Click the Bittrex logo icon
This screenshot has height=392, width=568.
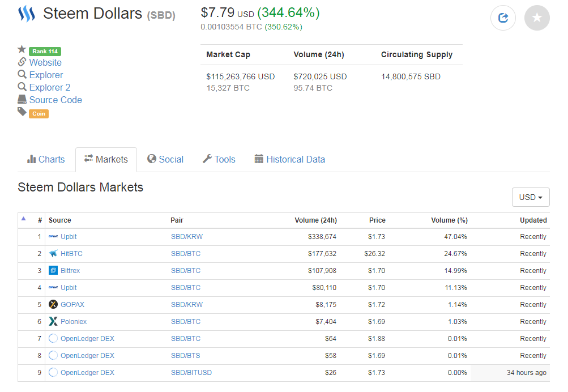click(53, 270)
